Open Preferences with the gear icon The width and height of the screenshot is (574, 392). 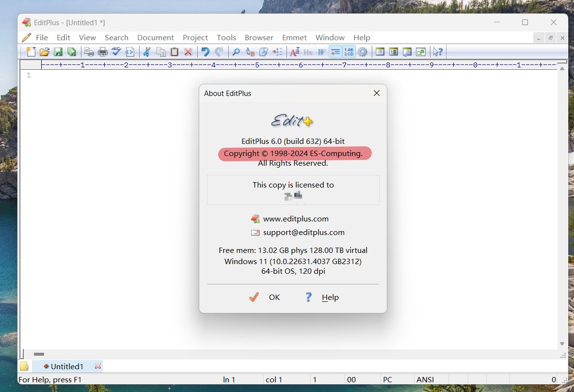pos(363,52)
